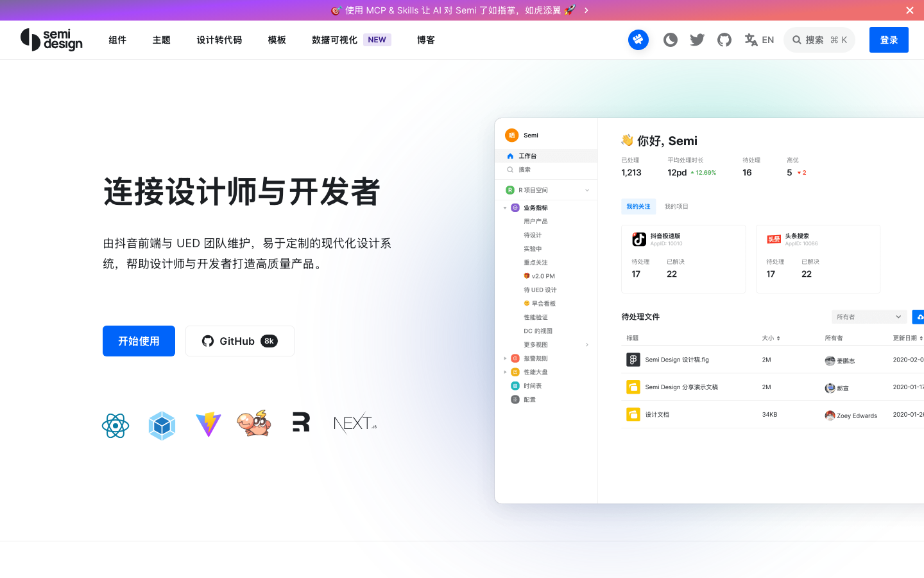Open the 所有者 dropdown in the preview
This screenshot has width=924, height=578.
pos(869,317)
